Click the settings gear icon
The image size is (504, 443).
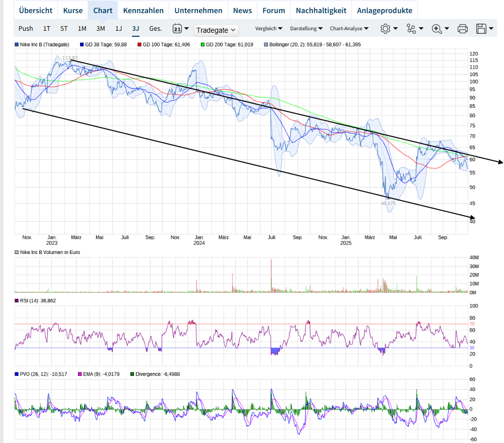pyautogui.click(x=385, y=29)
